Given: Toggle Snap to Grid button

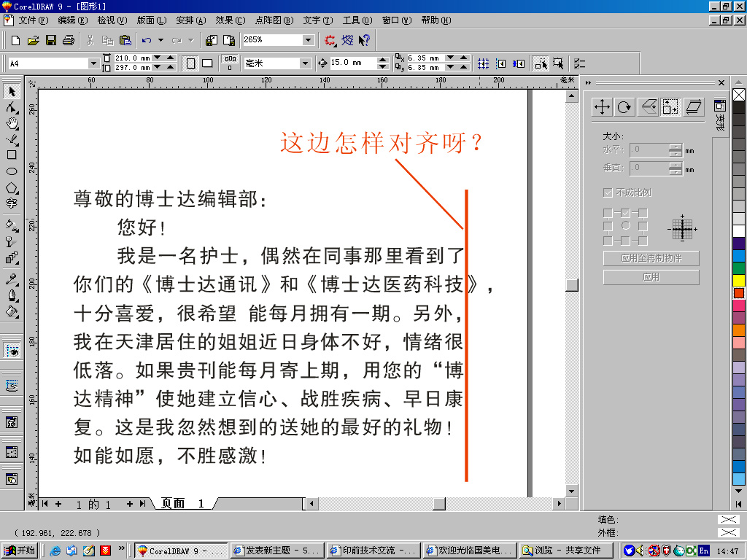Looking at the screenshot, I should (484, 63).
